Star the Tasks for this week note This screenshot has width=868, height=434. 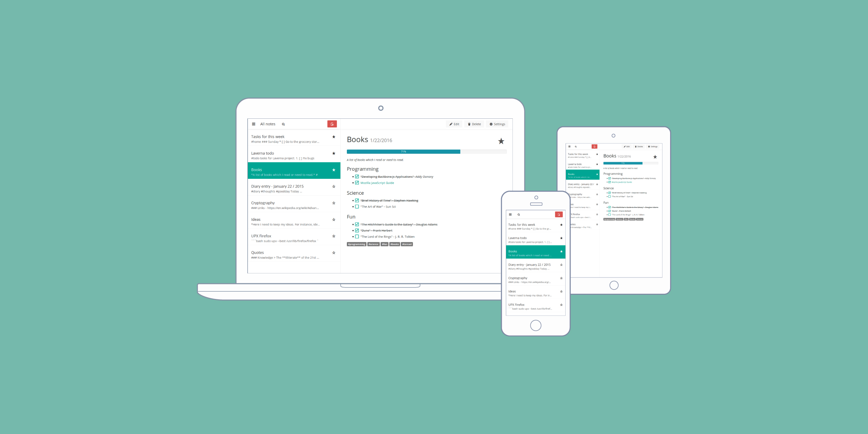pos(335,137)
